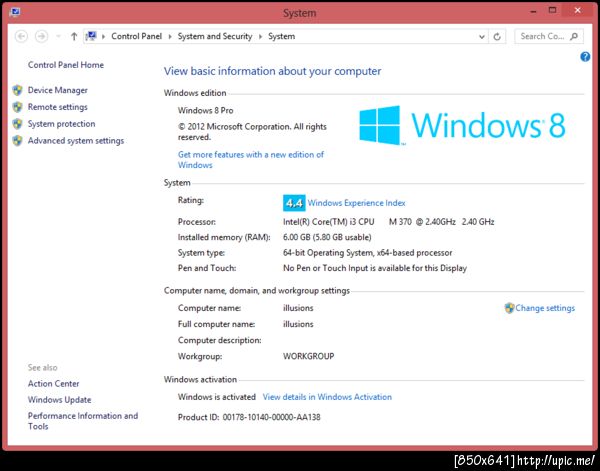Expand chevron after Control Panel breadcrumb
Viewport: 600px width, 471px height.
point(170,37)
